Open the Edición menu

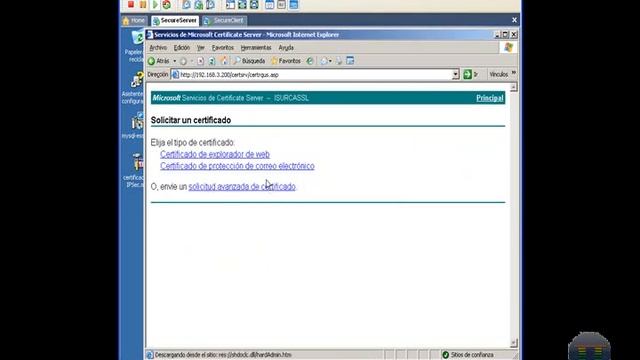(x=182, y=48)
